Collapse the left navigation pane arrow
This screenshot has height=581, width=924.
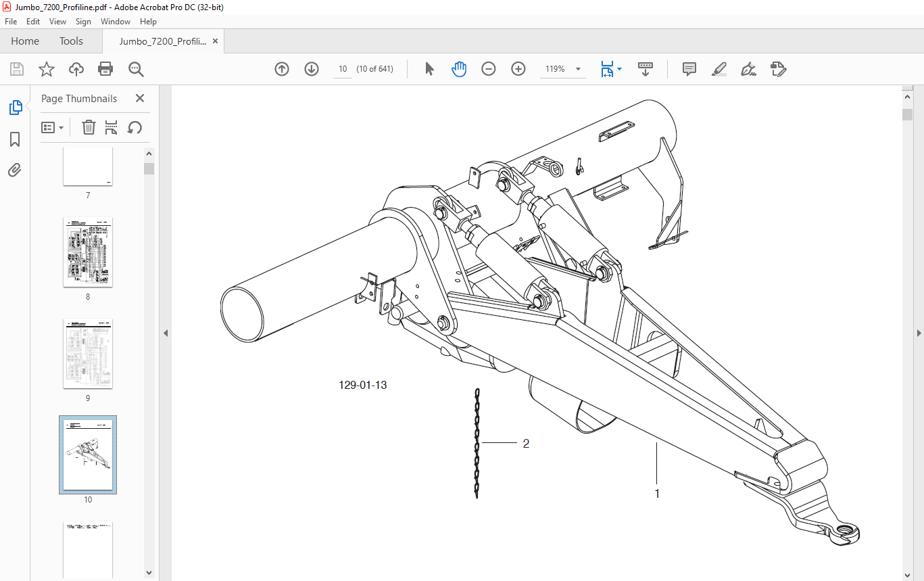[x=166, y=333]
